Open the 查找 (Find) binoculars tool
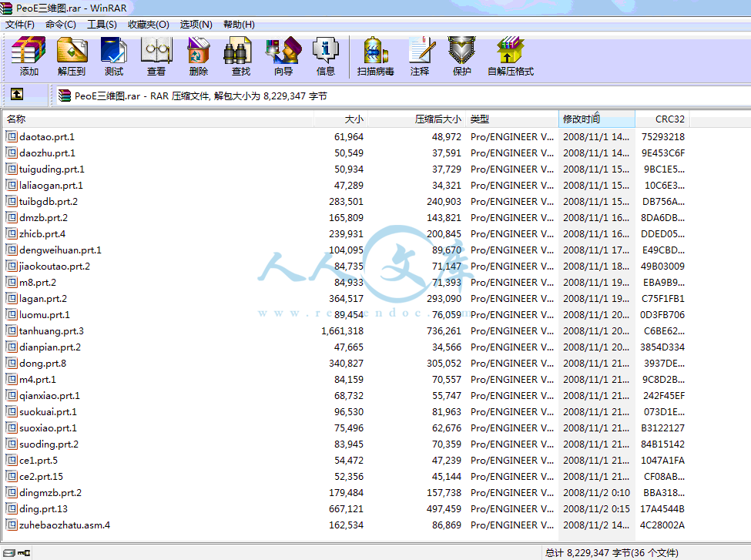751x560 pixels. tap(240, 56)
